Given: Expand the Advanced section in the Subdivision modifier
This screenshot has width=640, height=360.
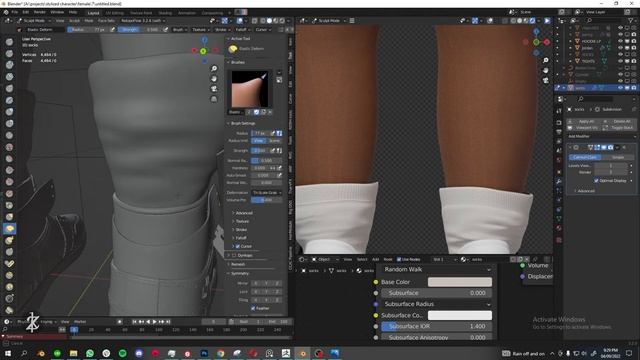Looking at the screenshot, I should [x=586, y=191].
